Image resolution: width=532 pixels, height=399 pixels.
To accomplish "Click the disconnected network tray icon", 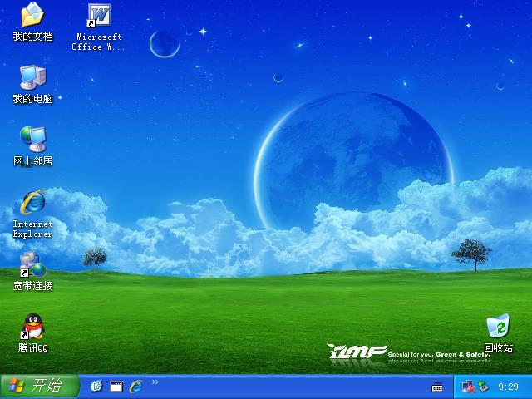I will tap(468, 387).
